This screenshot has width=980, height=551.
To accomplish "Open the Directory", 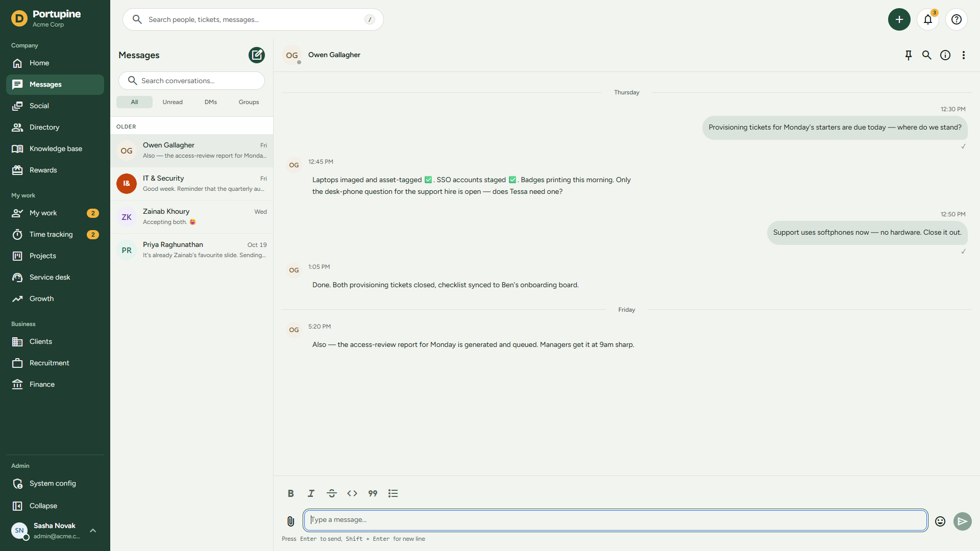I will [55, 128].
